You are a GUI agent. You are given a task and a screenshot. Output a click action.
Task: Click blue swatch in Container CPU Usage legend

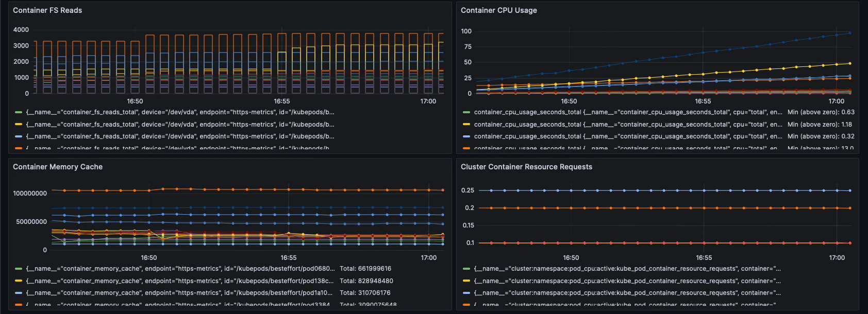click(x=466, y=136)
